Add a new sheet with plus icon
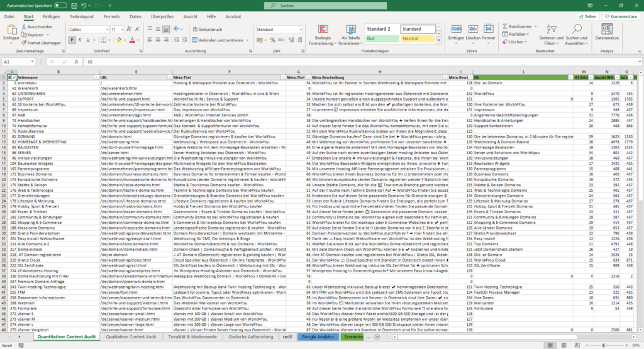 click(x=377, y=336)
